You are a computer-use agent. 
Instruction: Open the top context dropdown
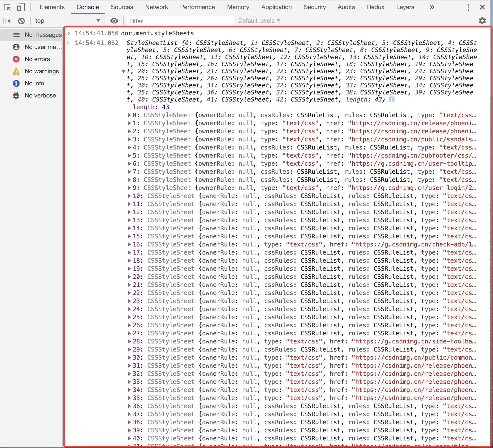pyautogui.click(x=67, y=21)
